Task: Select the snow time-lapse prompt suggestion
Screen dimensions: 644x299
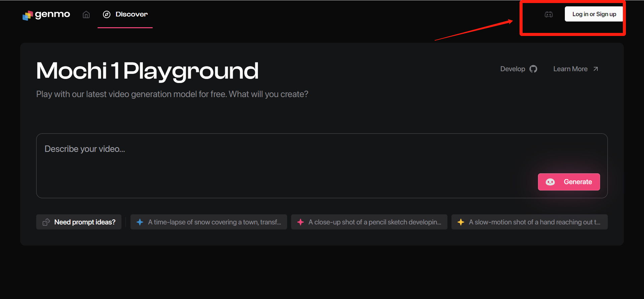Action: coord(209,222)
